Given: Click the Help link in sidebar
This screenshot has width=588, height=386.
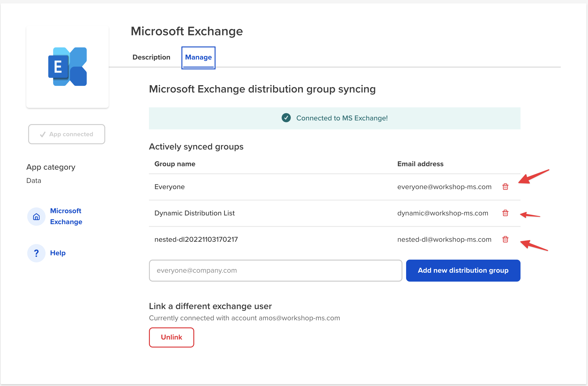Looking at the screenshot, I should 58,253.
